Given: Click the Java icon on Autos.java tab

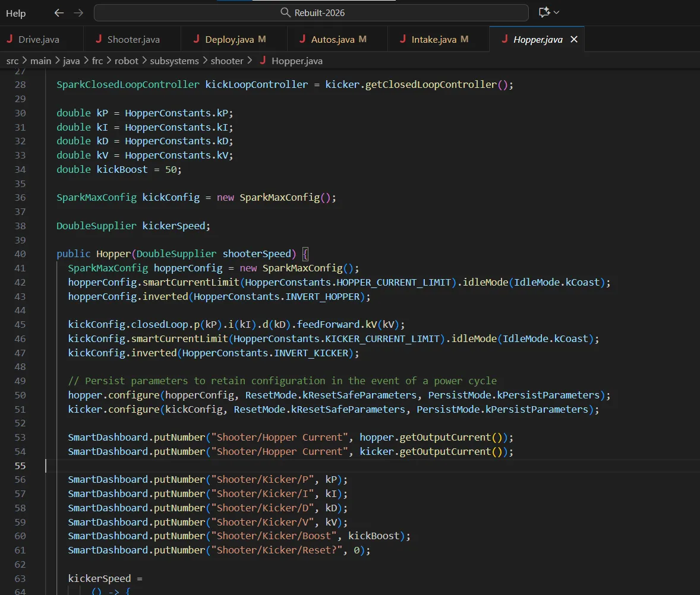Looking at the screenshot, I should [302, 39].
